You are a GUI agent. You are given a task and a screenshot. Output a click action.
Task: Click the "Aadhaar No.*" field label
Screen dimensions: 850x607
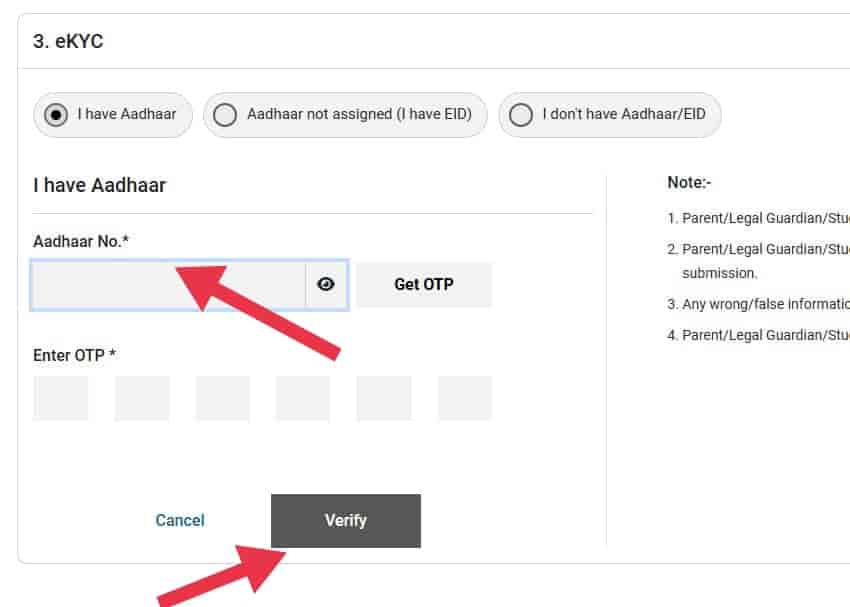[81, 241]
